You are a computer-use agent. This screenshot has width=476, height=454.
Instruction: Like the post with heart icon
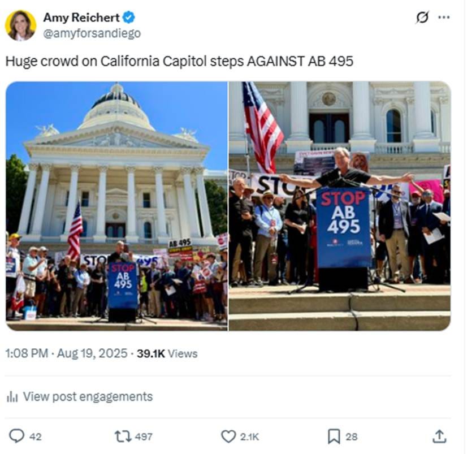click(228, 436)
